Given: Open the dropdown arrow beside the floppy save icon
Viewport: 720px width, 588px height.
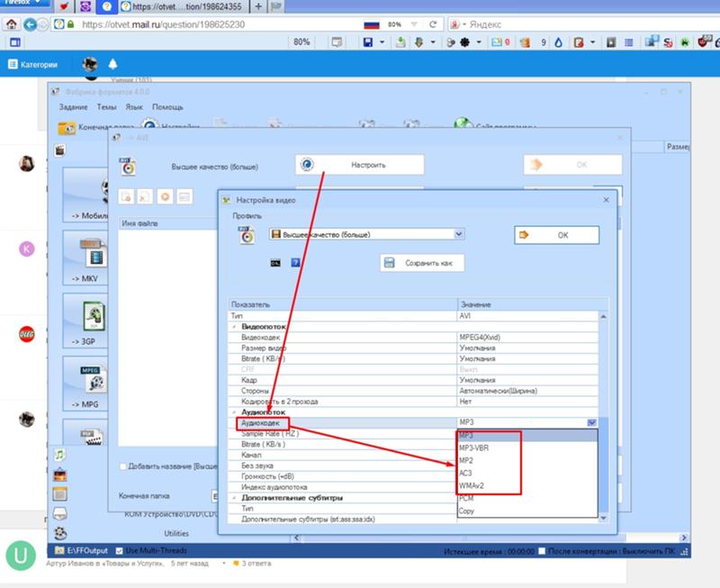Looking at the screenshot, I should coord(382,42).
